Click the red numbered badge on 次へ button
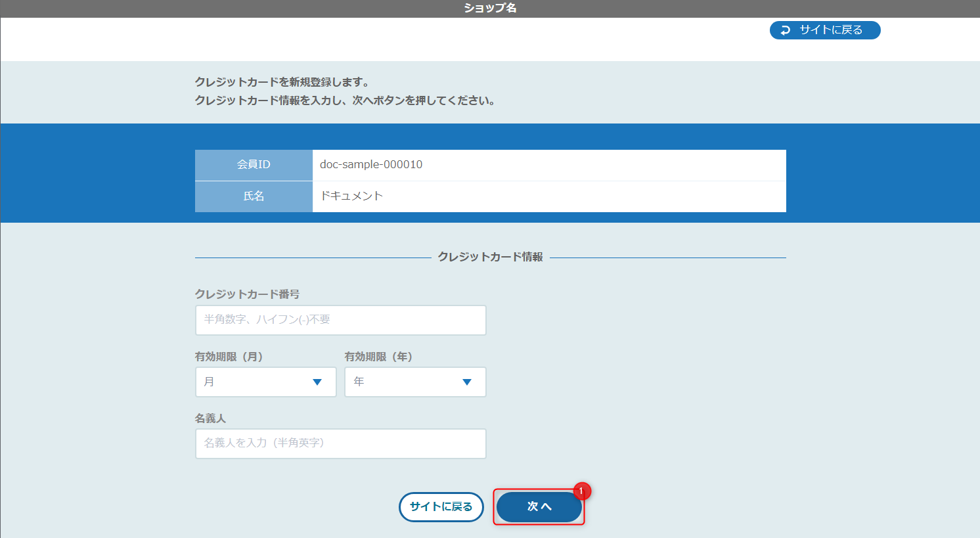980x538 pixels. click(582, 491)
